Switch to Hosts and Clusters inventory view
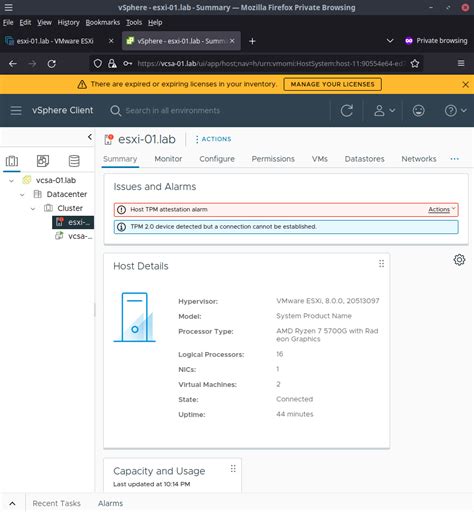Viewport: 474px width, 512px height. tap(12, 161)
